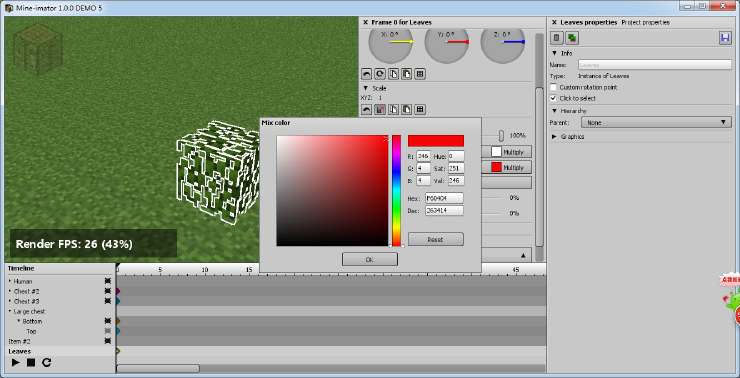The image size is (740, 378).
Task: Click the duplicate blocks icon in Leaves properties
Action: 572,38
